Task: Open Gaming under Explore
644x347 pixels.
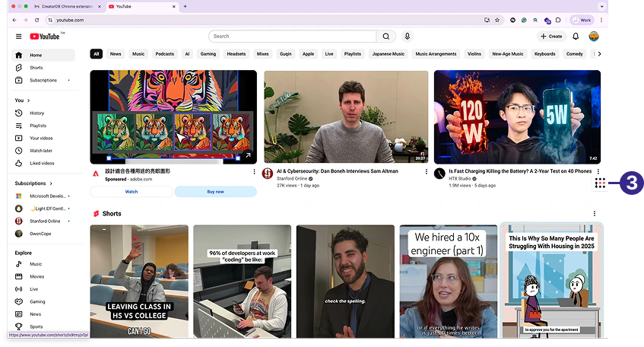Action: click(43, 301)
